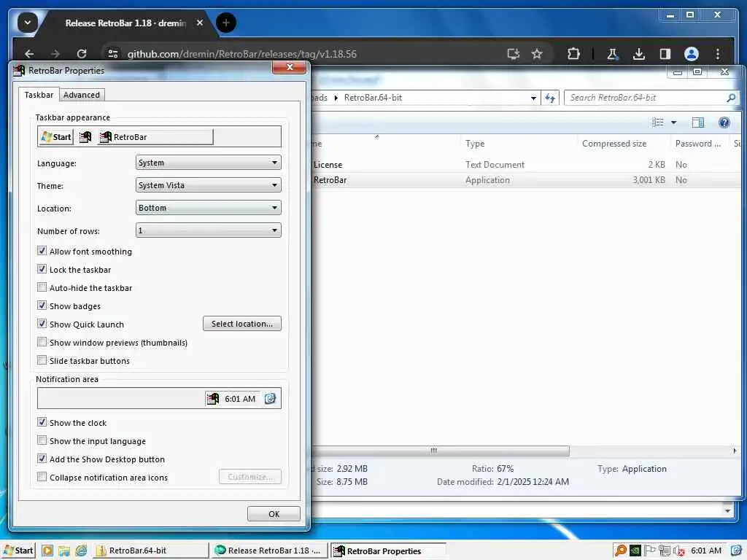Switch to the Advanced tab
Screen dimensions: 747x560
(82, 95)
